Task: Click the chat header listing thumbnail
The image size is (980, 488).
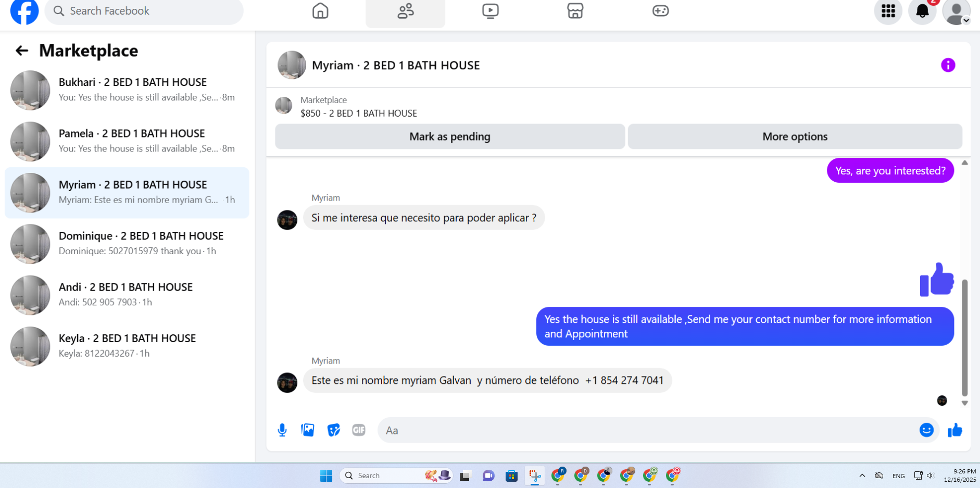Action: (x=292, y=65)
